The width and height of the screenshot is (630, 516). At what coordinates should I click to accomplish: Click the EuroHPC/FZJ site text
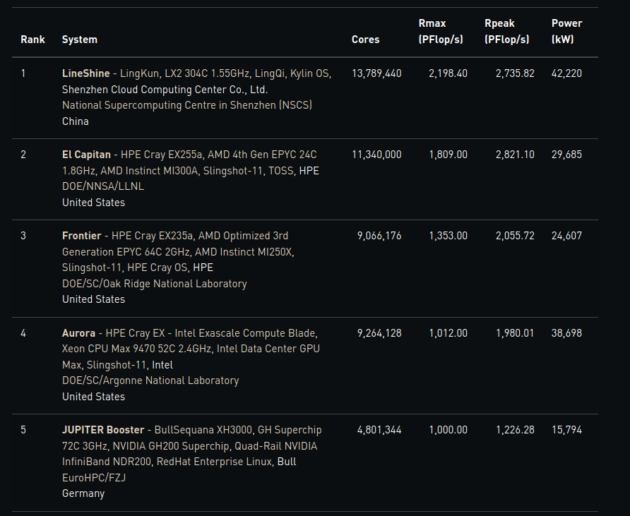pyautogui.click(x=94, y=478)
